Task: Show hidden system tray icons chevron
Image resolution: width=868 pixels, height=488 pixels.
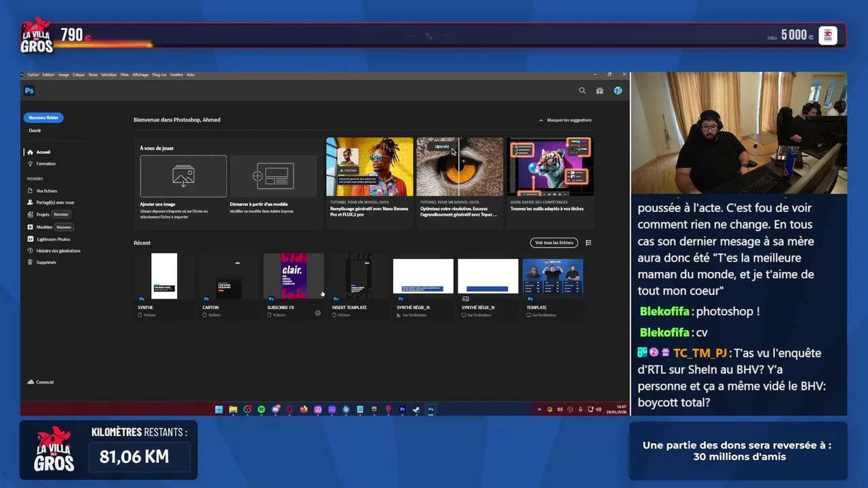Action: (x=539, y=409)
